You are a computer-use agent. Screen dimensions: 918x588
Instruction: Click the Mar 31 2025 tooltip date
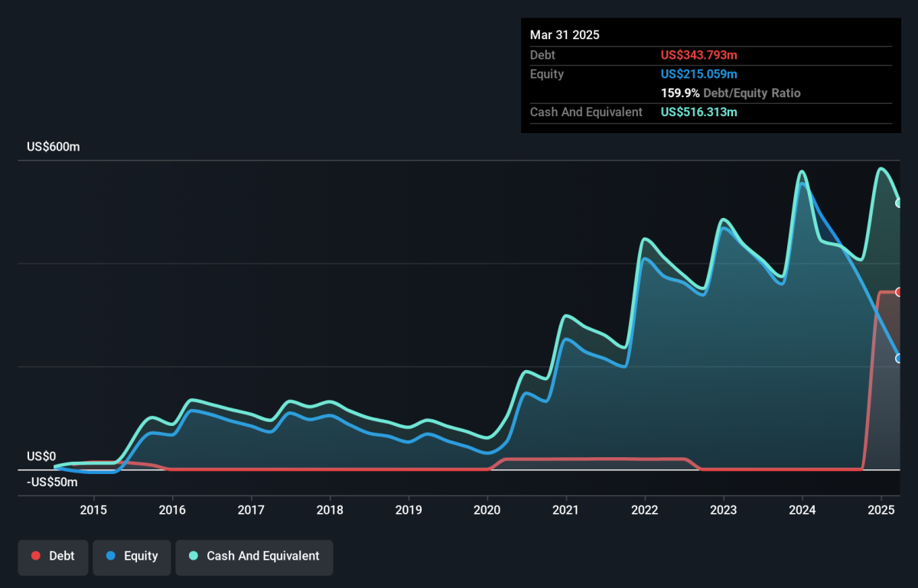click(x=565, y=35)
